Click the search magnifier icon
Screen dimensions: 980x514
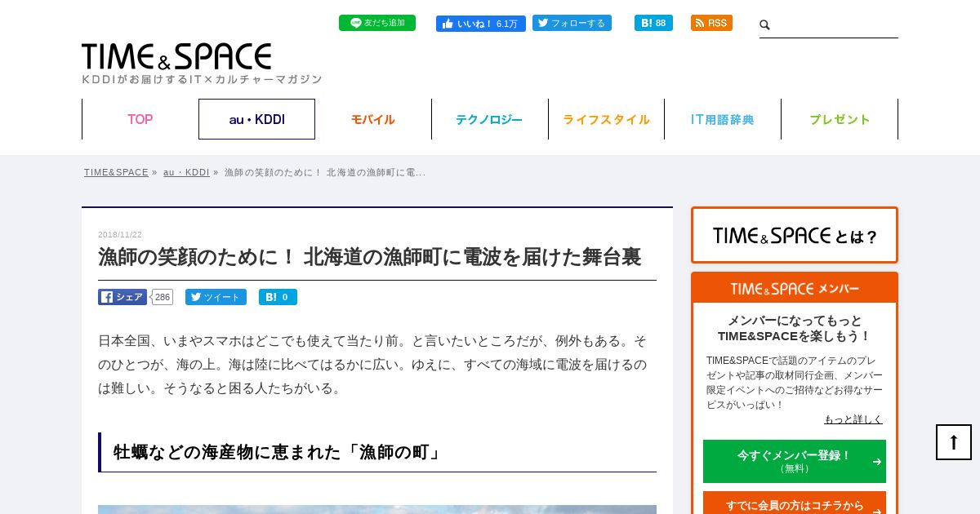tap(765, 25)
